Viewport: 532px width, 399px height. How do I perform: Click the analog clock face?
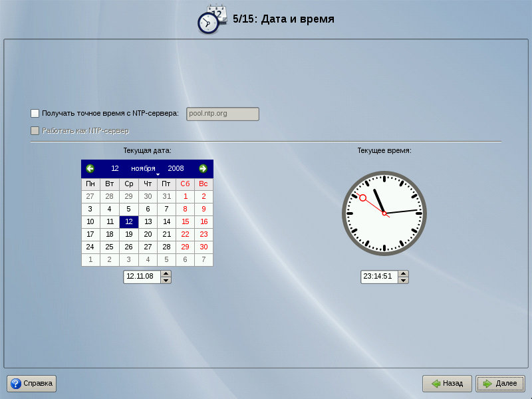[x=384, y=213]
